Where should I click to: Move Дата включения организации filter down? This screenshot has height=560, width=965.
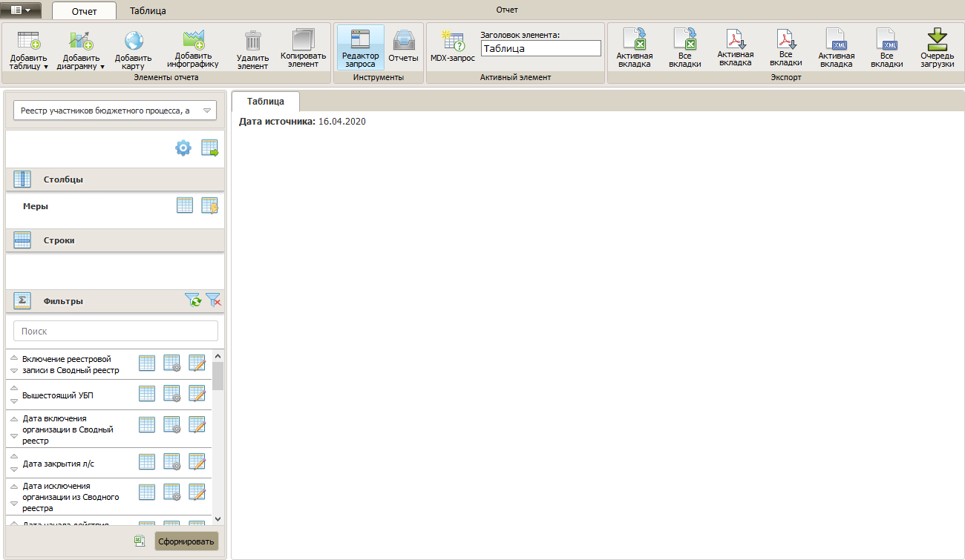pyautogui.click(x=13, y=437)
